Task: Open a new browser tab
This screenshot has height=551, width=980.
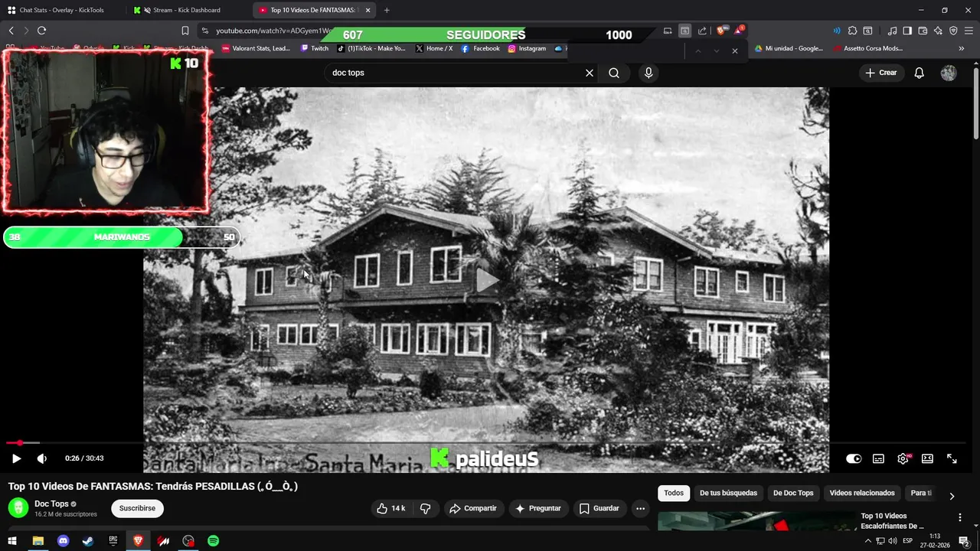Action: 387,10
